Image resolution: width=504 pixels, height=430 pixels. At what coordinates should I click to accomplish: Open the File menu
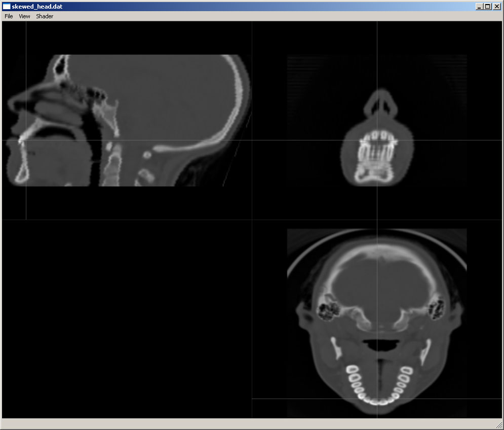point(9,16)
